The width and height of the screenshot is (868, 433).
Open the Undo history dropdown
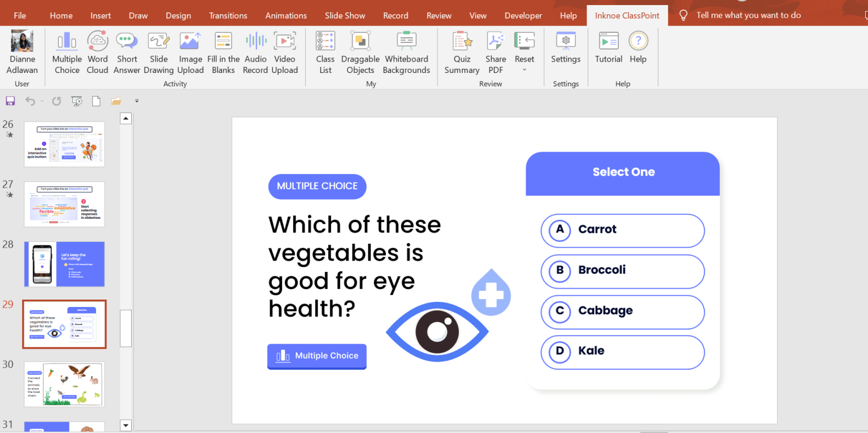[41, 101]
